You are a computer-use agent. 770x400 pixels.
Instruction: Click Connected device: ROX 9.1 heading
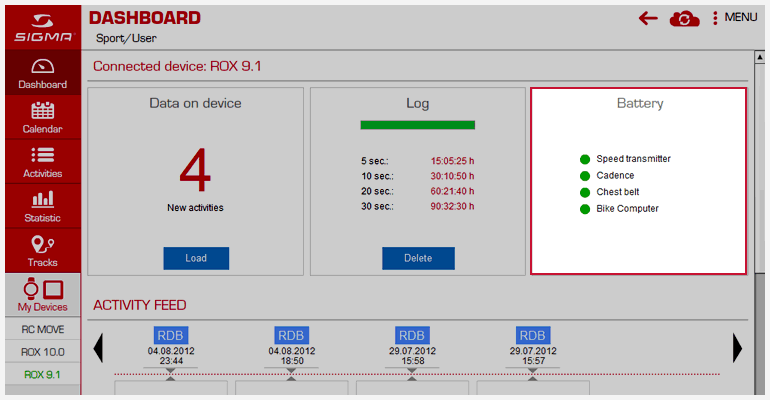pos(177,66)
